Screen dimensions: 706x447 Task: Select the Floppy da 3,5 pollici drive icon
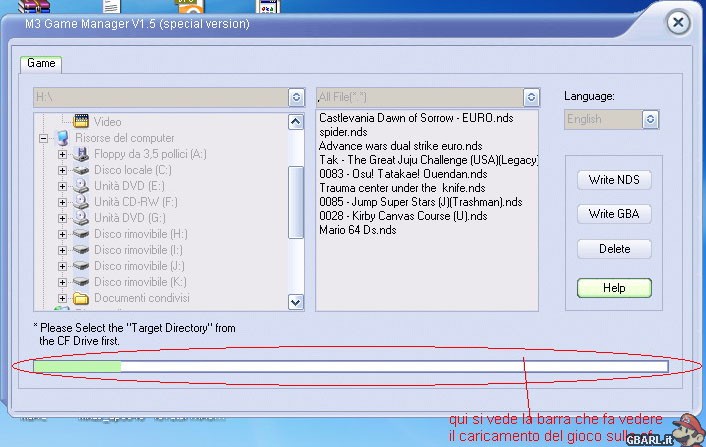(x=81, y=154)
